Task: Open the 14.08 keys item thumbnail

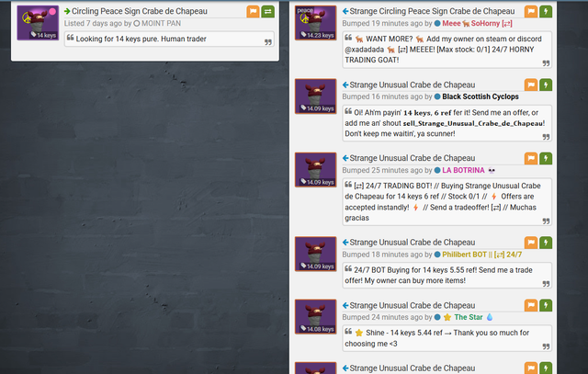Action: tap(316, 317)
